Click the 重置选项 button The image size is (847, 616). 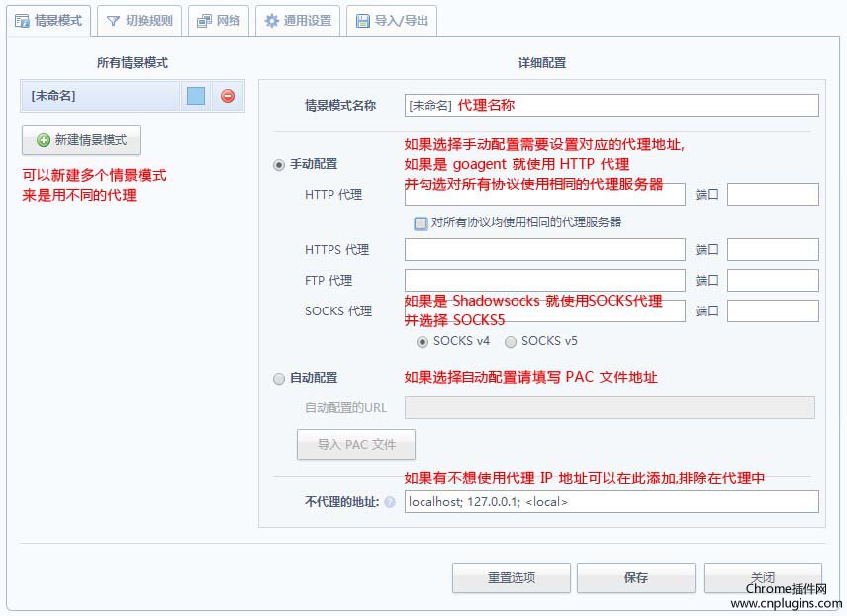click(511, 578)
